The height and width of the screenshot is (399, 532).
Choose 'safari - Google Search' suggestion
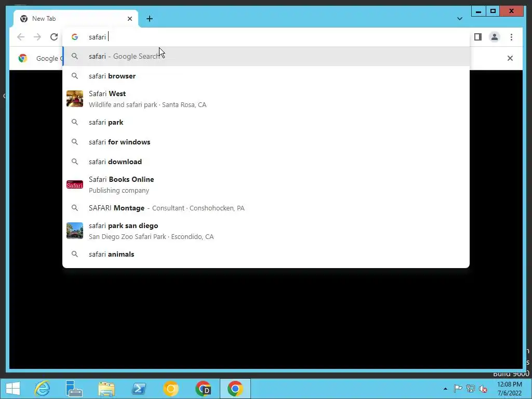[x=266, y=56]
